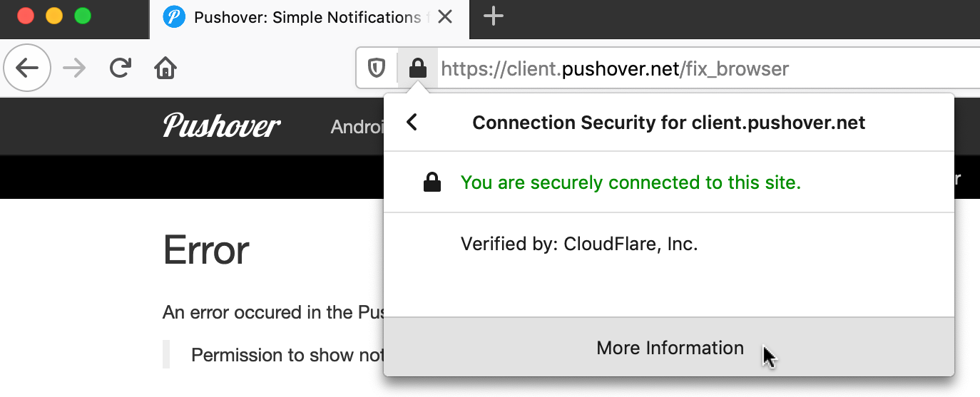Reload the current page
The height and width of the screenshot is (397, 980).
click(x=120, y=68)
